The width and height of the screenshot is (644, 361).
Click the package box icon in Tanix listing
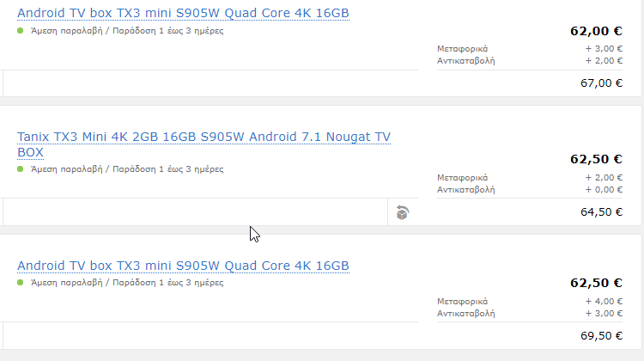[x=402, y=211]
